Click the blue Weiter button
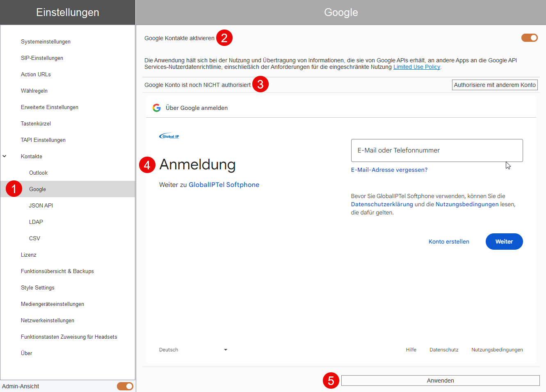This screenshot has width=546, height=392. pos(504,242)
